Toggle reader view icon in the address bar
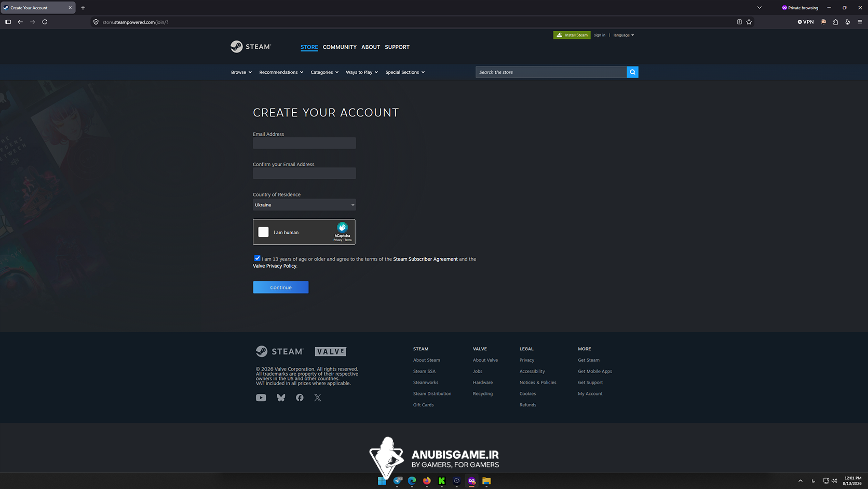This screenshot has width=868, height=489. pos(739,22)
